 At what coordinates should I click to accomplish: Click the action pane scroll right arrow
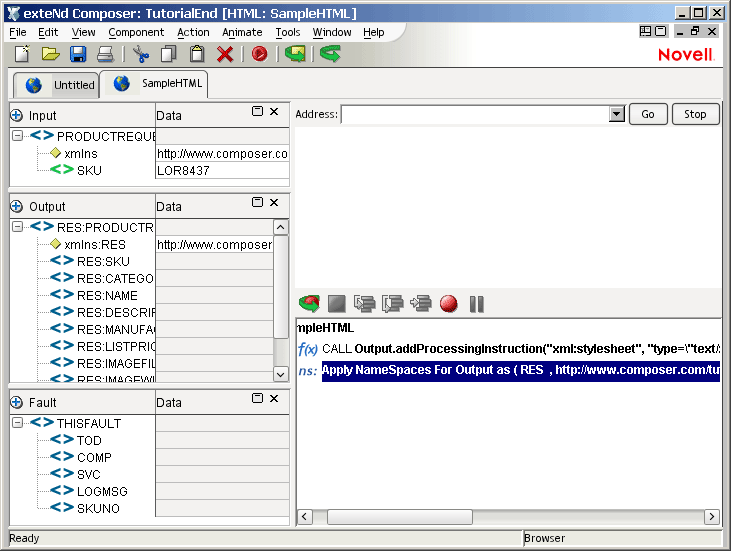[711, 517]
